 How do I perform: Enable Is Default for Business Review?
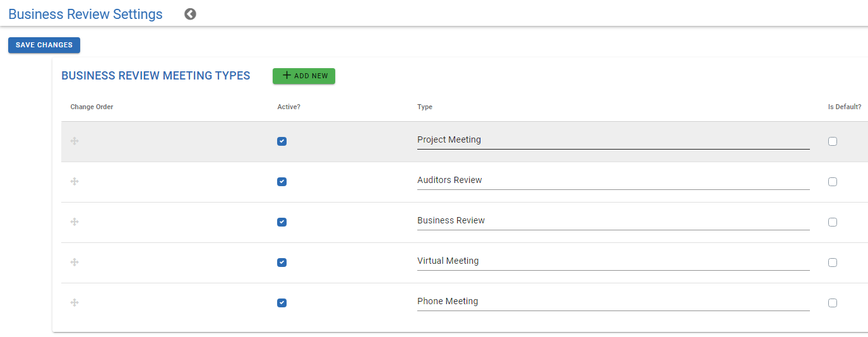coord(832,222)
